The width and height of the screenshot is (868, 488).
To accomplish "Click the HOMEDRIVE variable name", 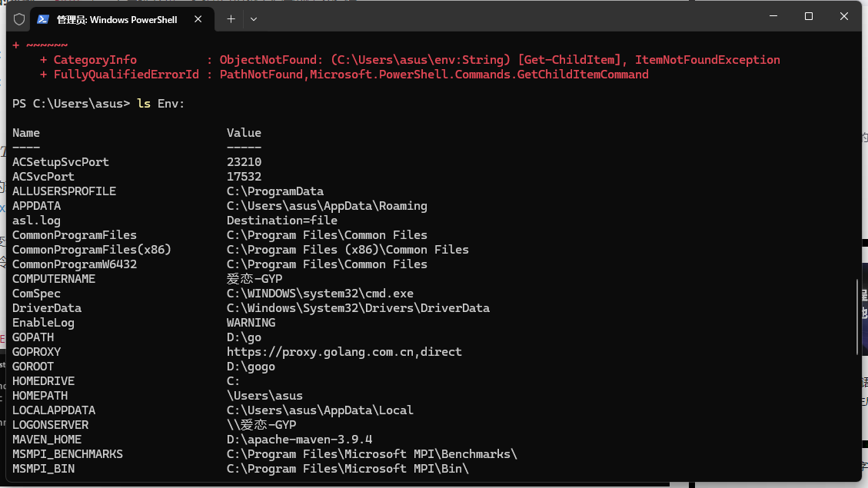I will click(x=43, y=380).
